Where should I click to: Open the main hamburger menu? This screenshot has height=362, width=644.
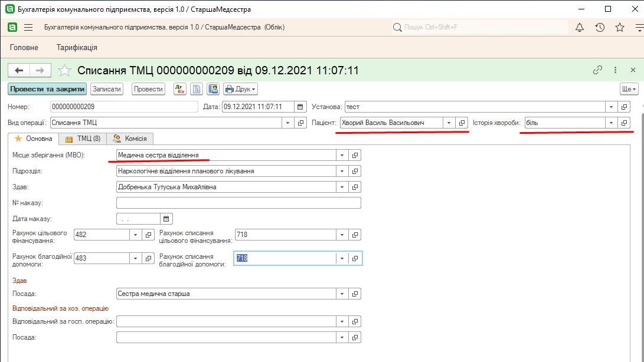[28, 28]
